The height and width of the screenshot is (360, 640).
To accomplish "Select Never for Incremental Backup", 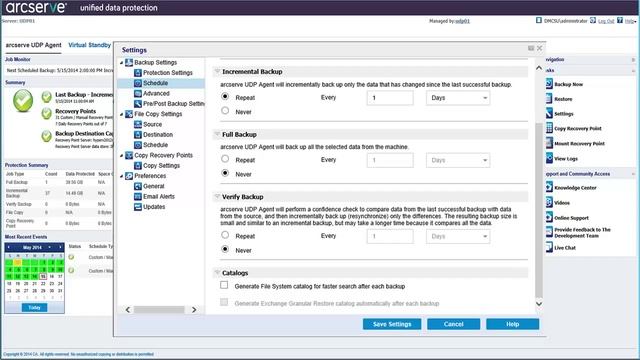I will tap(225, 111).
